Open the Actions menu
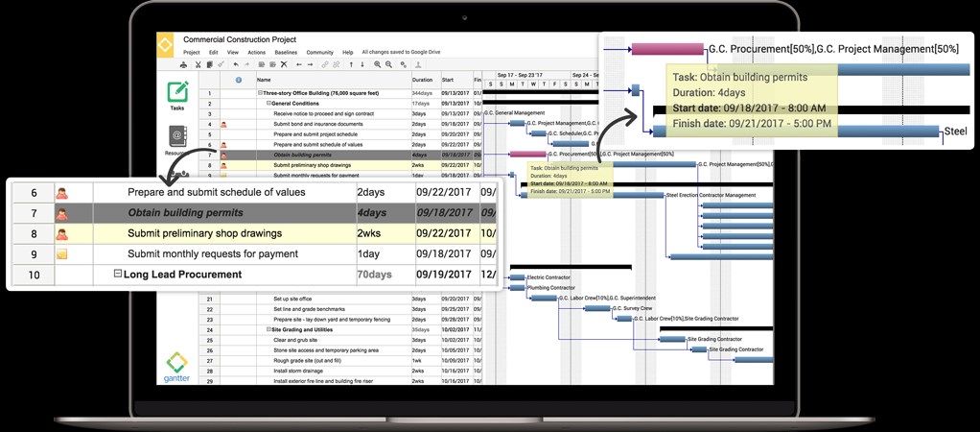The height and width of the screenshot is (432, 980). tap(256, 53)
